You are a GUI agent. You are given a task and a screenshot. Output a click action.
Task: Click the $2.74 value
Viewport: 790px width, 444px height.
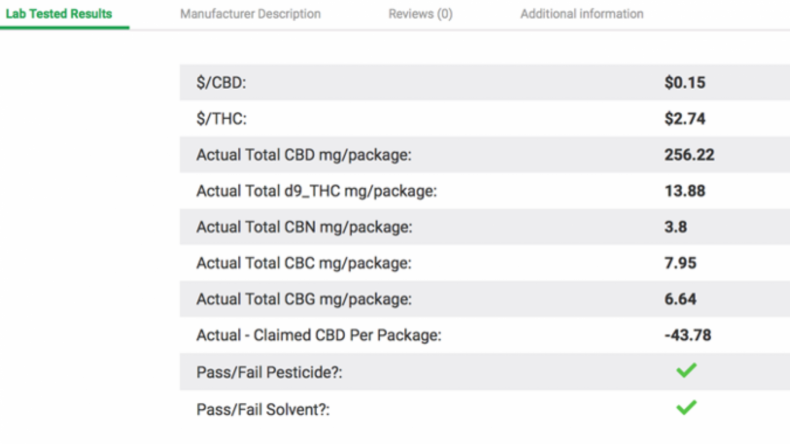click(x=685, y=119)
